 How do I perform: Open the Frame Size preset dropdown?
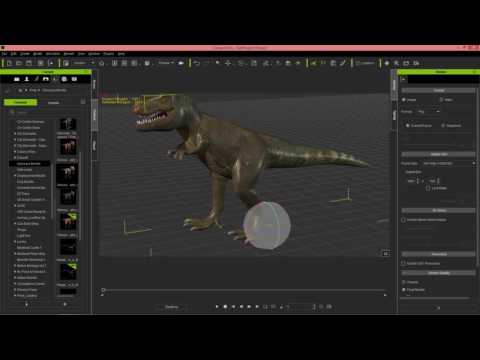[449, 163]
